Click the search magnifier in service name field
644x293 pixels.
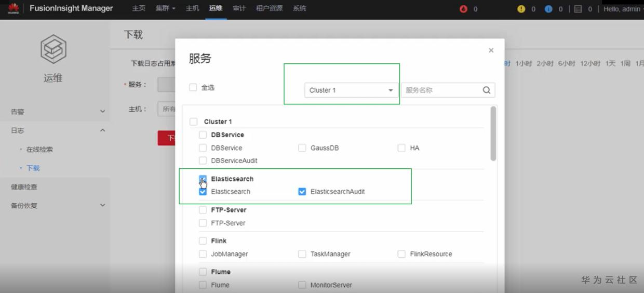click(487, 90)
